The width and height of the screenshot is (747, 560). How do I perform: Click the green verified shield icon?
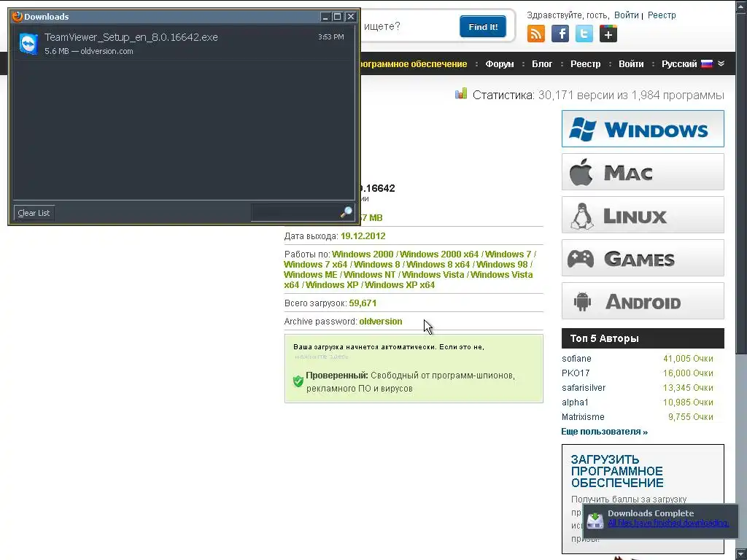click(298, 381)
